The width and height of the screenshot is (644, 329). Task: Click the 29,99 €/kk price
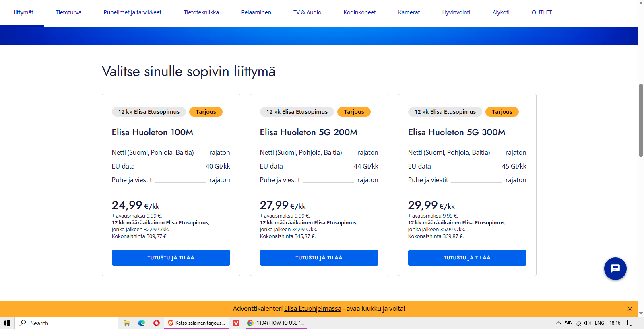tap(431, 205)
